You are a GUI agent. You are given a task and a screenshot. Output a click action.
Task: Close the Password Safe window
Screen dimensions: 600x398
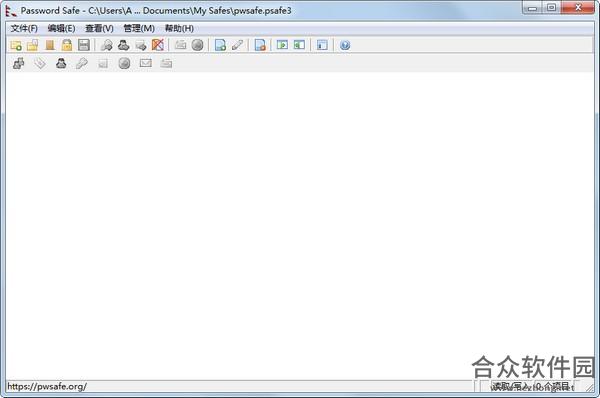point(578,8)
